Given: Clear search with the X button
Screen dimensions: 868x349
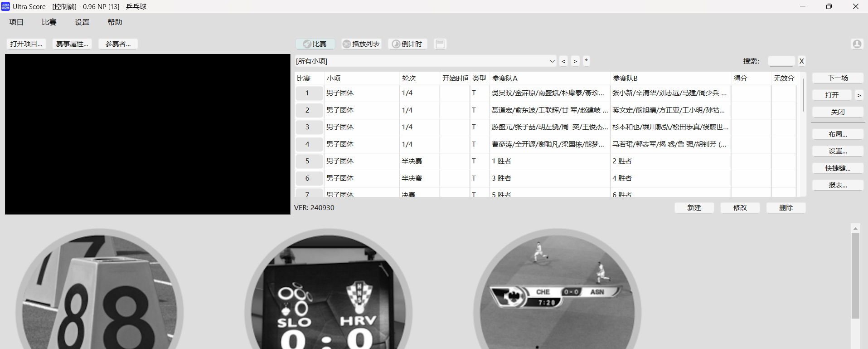Looking at the screenshot, I should (x=801, y=61).
